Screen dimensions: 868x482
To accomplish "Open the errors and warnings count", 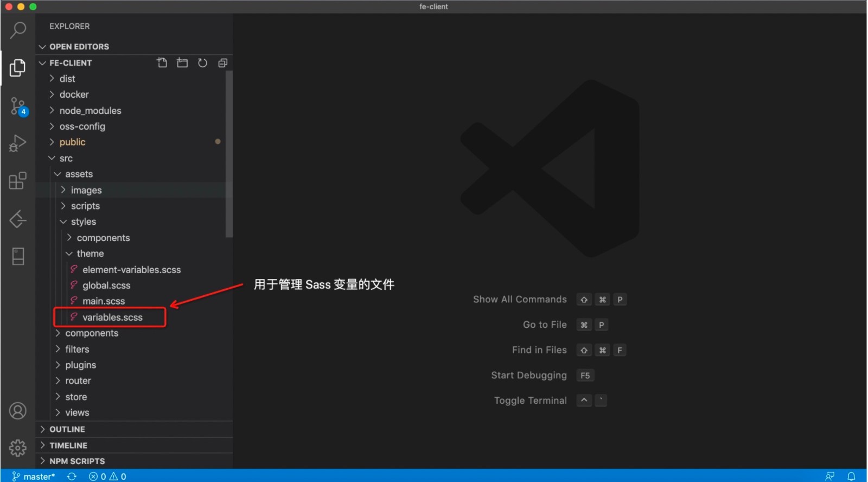I will click(107, 476).
